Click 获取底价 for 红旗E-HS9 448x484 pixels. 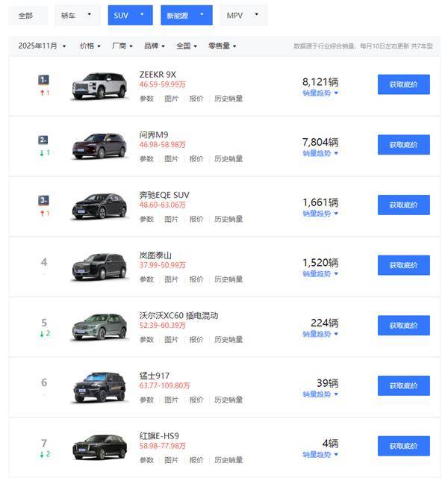pyautogui.click(x=403, y=446)
